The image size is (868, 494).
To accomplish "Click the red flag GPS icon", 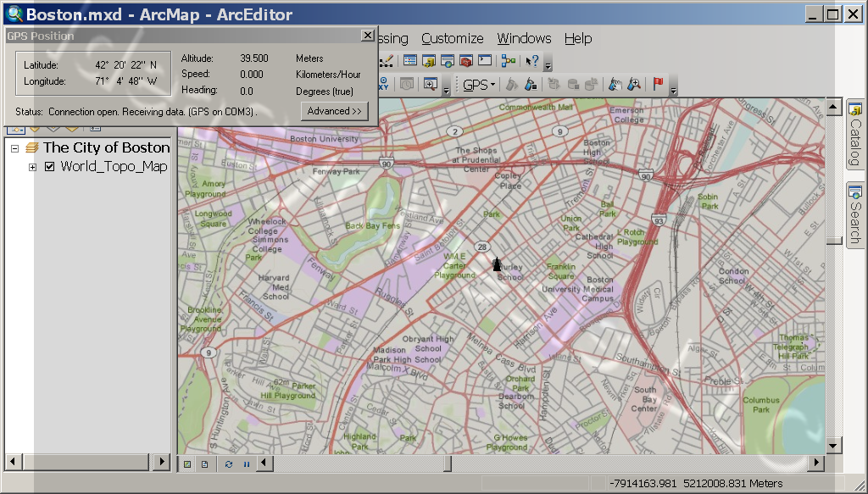I will pos(658,85).
